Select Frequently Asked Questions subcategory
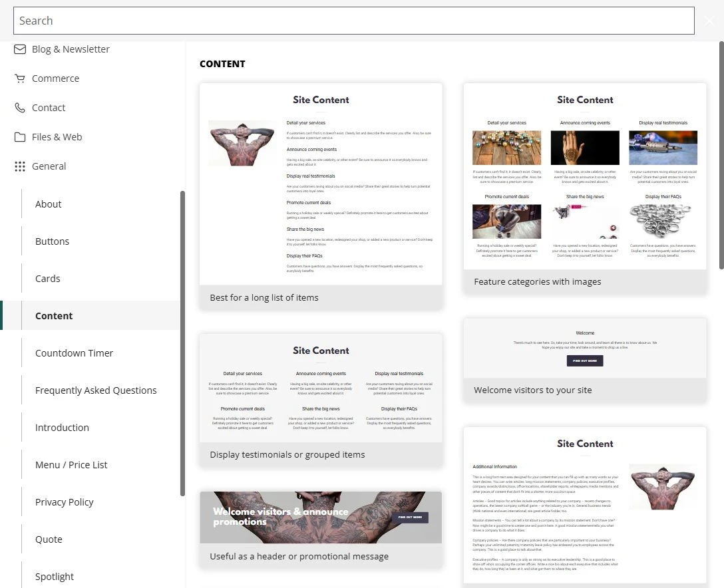This screenshot has width=724, height=588. click(96, 390)
